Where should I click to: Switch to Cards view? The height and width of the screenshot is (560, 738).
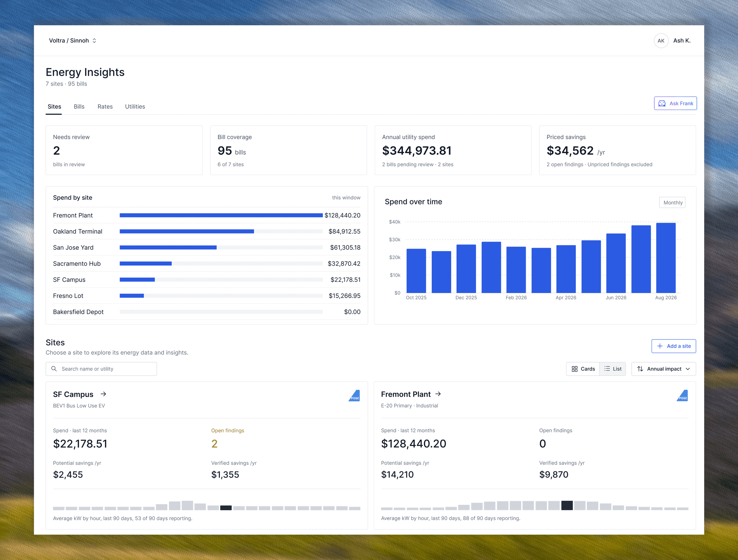coord(583,369)
